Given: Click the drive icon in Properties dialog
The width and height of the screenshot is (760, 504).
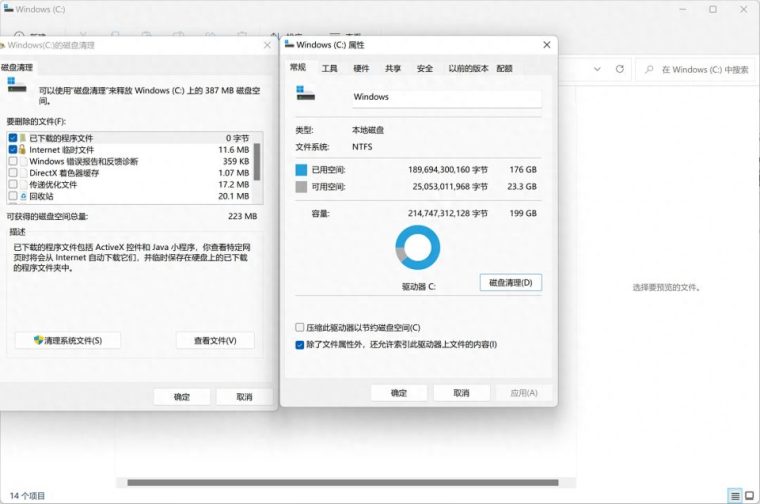Looking at the screenshot, I should (306, 93).
